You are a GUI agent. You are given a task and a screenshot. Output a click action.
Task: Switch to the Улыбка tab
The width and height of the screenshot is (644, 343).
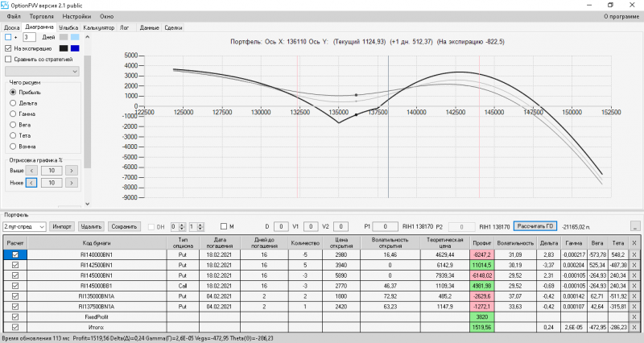pos(68,27)
